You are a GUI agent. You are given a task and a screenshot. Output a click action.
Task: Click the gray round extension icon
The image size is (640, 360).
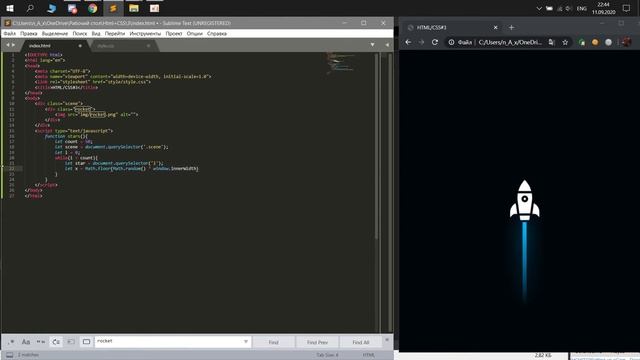tap(609, 42)
